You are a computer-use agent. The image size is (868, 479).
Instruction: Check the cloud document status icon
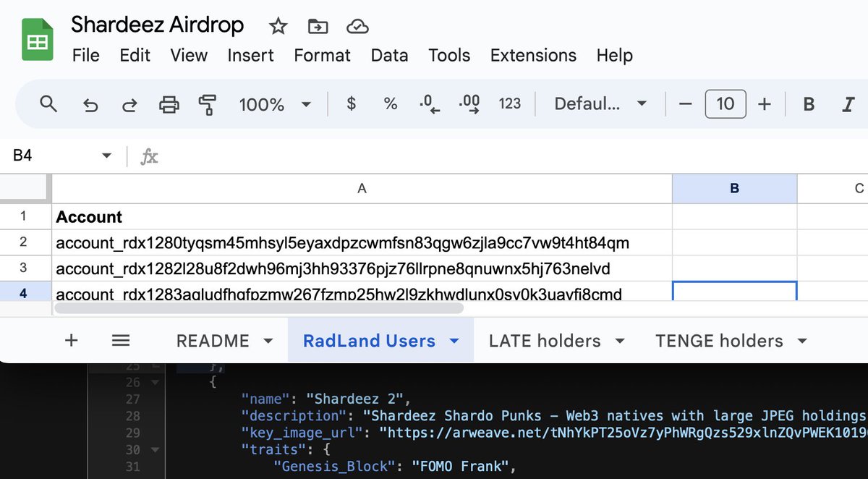click(x=358, y=27)
